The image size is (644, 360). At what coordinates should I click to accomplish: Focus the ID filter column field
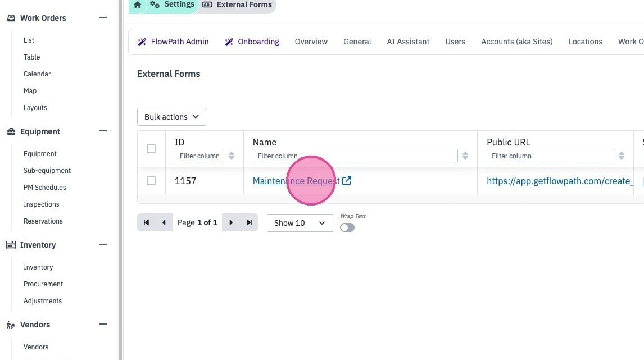click(x=199, y=156)
